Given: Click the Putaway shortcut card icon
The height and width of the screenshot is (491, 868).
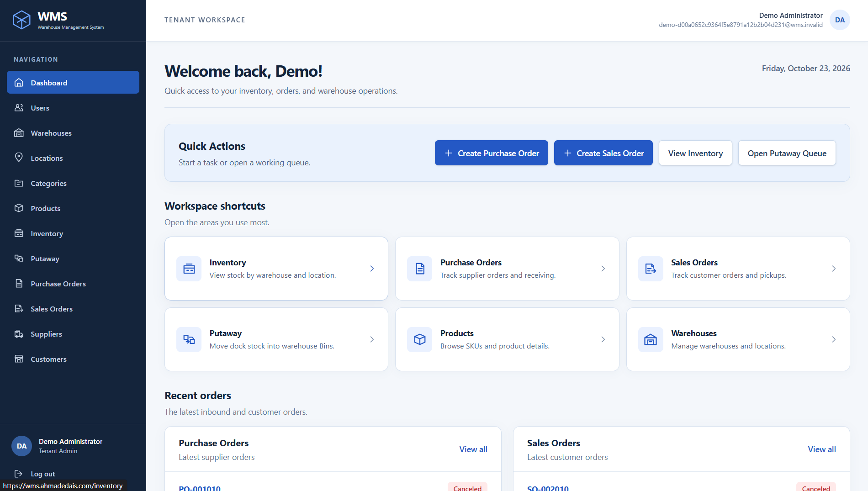Looking at the screenshot, I should tap(189, 339).
